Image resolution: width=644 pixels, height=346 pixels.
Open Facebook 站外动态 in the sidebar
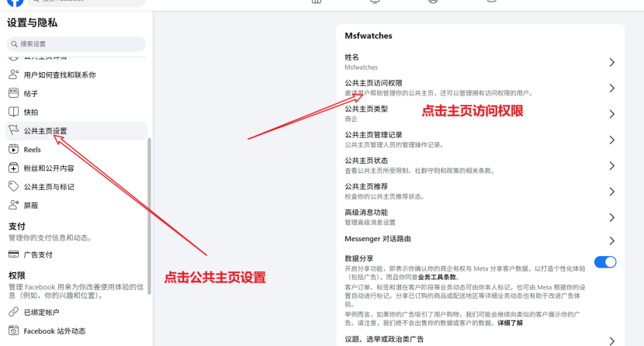coord(76,330)
